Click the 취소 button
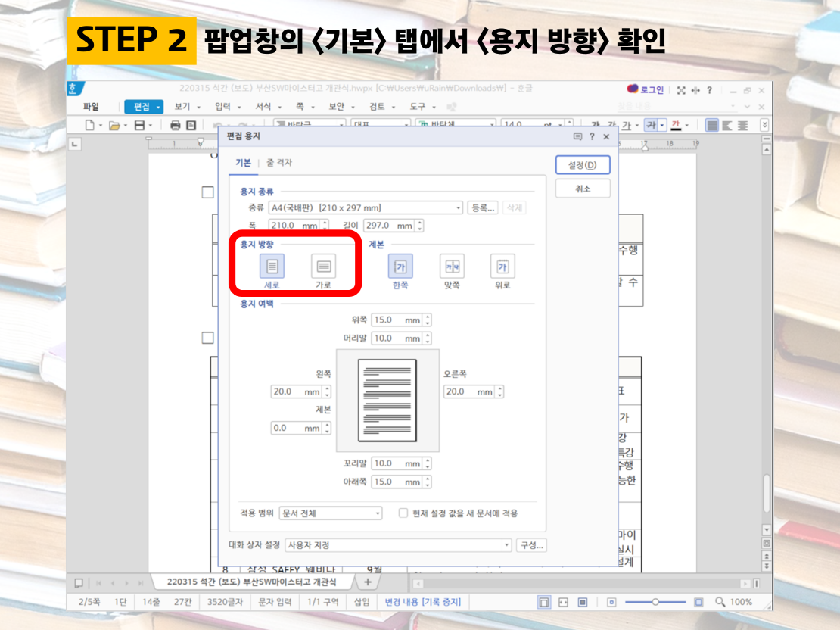Image resolution: width=840 pixels, height=630 pixels. click(582, 189)
